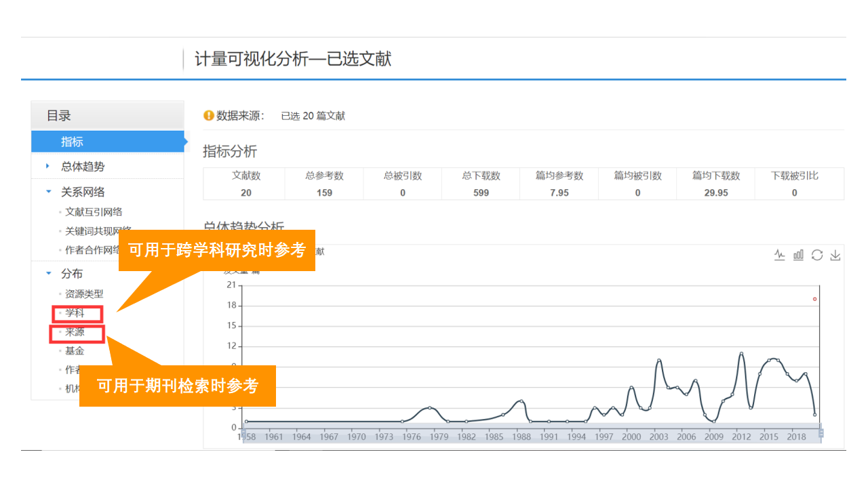Open 文献互引网络 in the sidebar
Image resolution: width=868 pixels, height=488 pixels.
94,212
